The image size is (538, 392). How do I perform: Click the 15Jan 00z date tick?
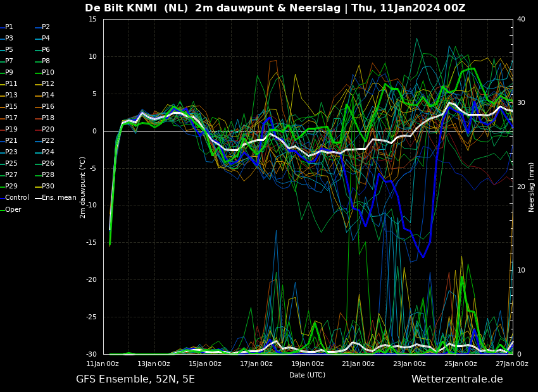pyautogui.click(x=205, y=364)
